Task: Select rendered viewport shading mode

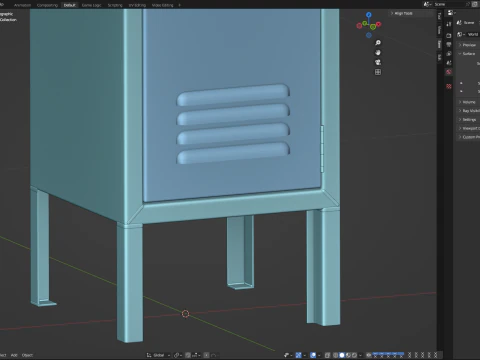Action: 354,355
